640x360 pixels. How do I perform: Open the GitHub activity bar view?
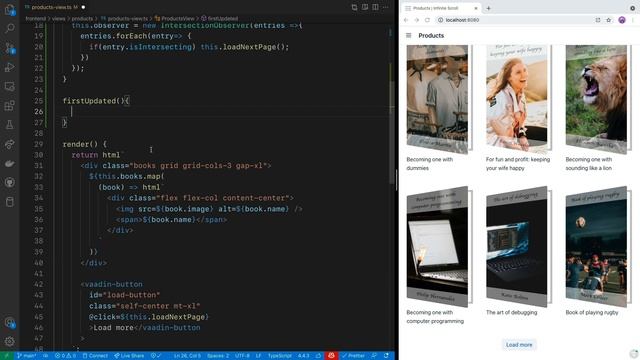[9, 182]
